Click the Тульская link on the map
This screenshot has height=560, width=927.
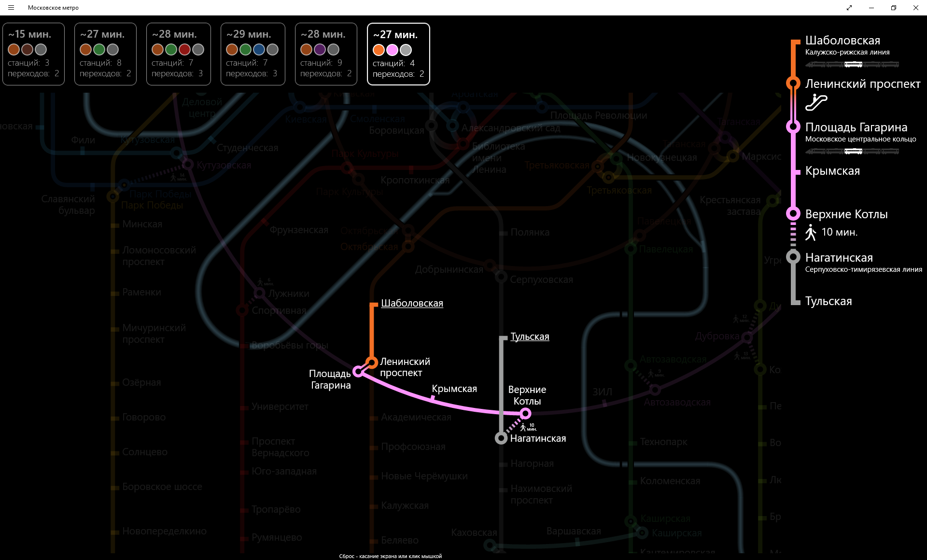(530, 336)
